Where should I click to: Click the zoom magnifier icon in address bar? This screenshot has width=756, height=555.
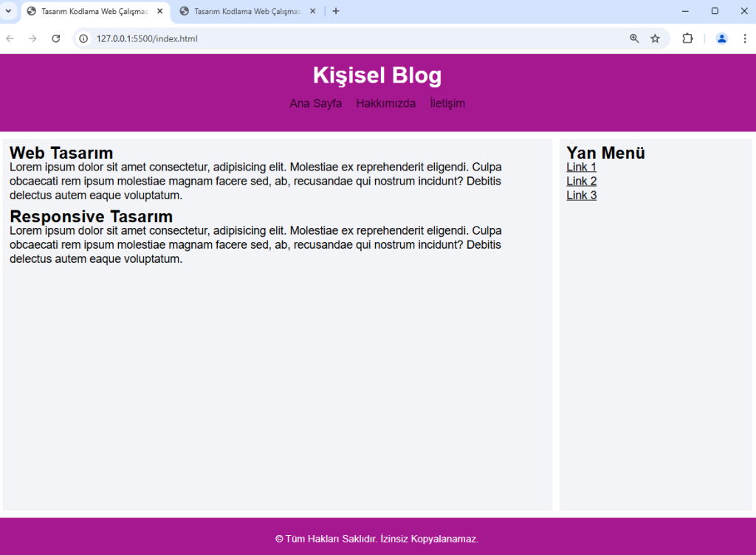tap(634, 38)
